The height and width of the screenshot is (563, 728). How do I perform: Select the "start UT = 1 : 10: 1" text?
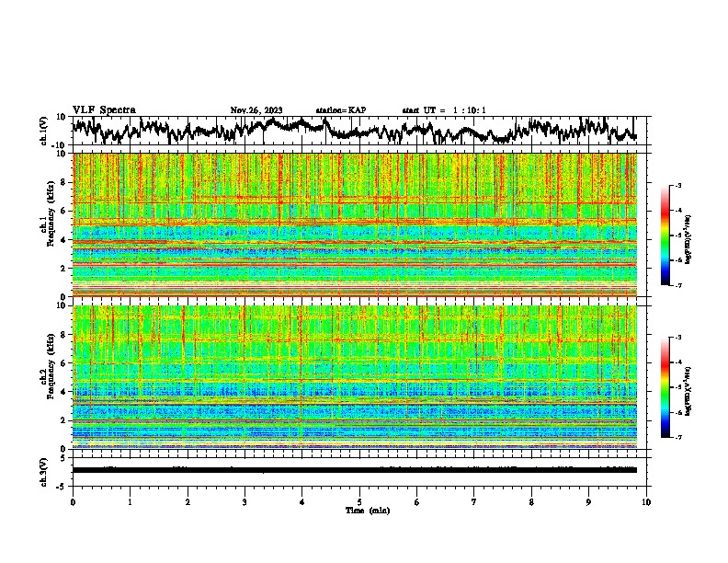pyautogui.click(x=444, y=110)
